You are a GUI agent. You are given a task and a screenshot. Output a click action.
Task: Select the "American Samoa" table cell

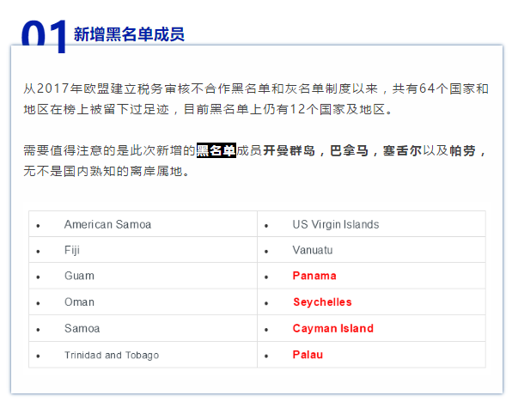107,224
